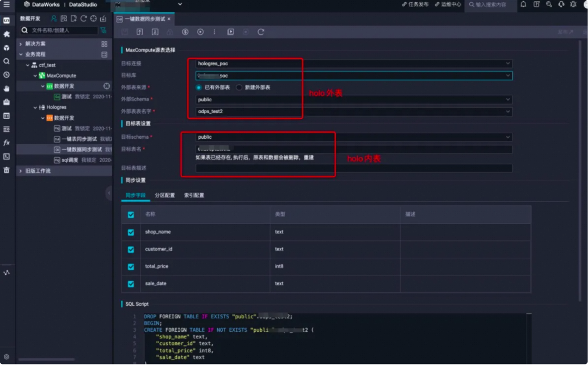Open the hamburger menu at top left
The image size is (588, 365).
7,4
